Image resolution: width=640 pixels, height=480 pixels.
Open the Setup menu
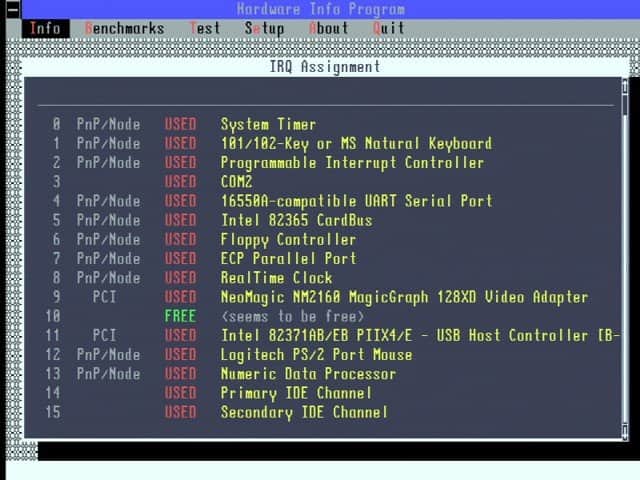[264, 29]
